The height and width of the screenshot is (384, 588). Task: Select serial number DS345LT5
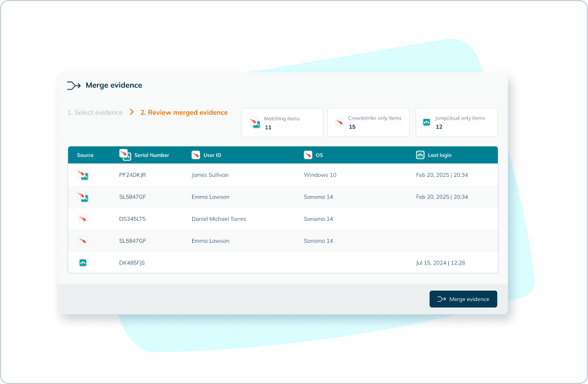tap(133, 219)
